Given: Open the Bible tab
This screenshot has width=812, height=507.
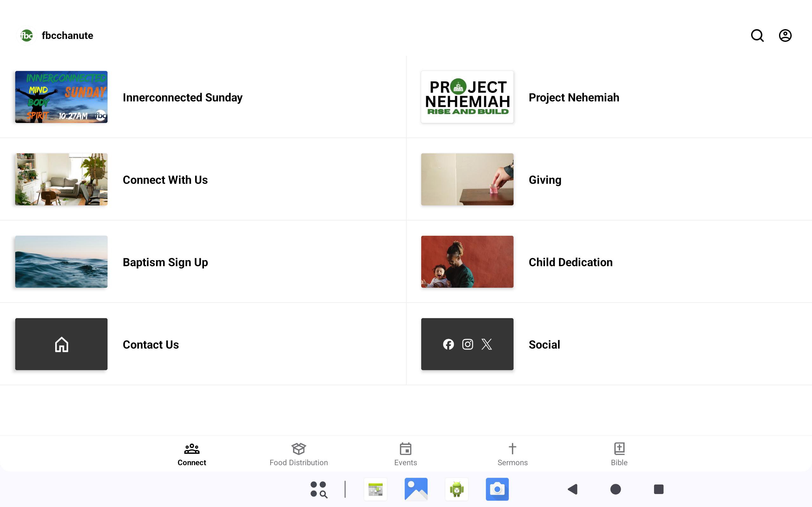Looking at the screenshot, I should point(619,454).
